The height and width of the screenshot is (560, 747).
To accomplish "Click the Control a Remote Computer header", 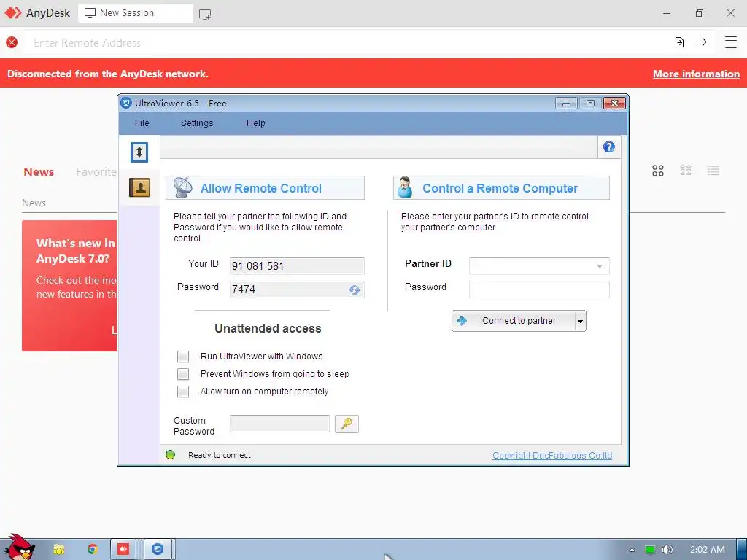I will pos(501,187).
